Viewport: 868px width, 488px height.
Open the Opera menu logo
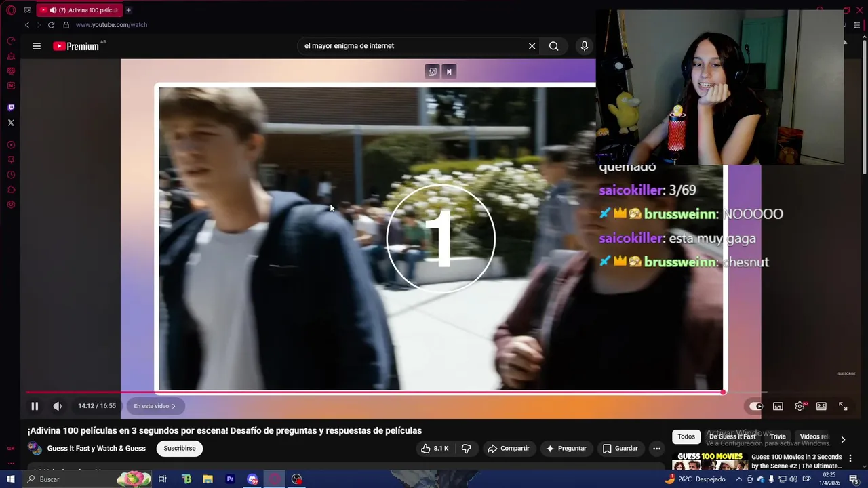coord(11,10)
